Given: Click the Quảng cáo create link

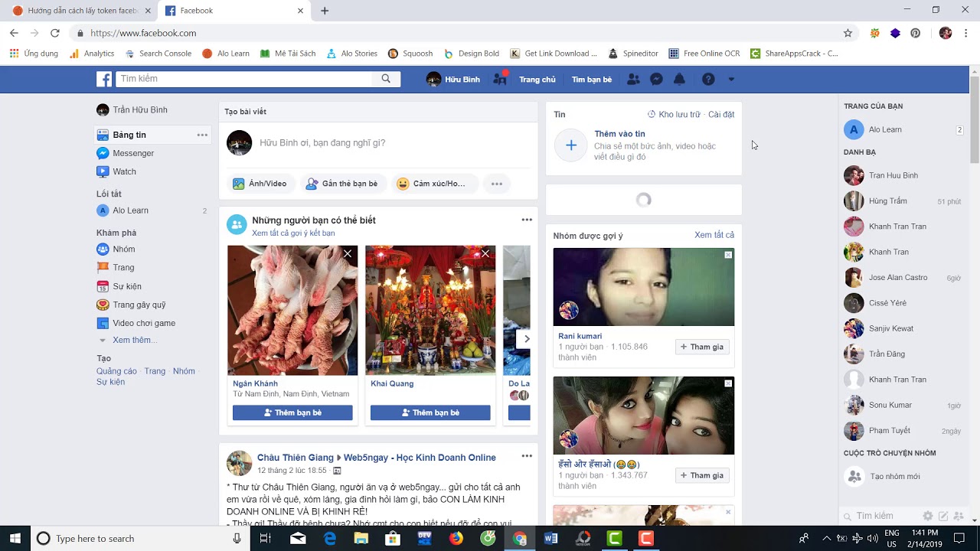Looking at the screenshot, I should tap(116, 371).
